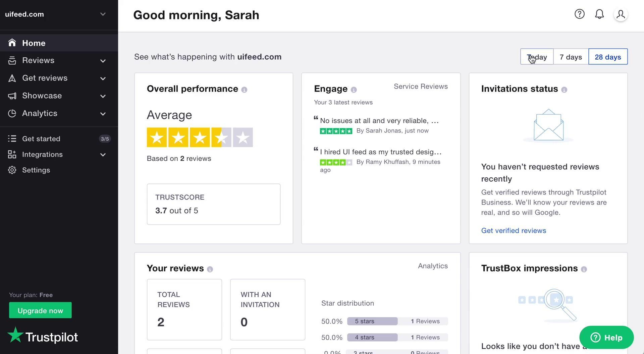
Task: Click the Engage info icon
Action: point(354,90)
